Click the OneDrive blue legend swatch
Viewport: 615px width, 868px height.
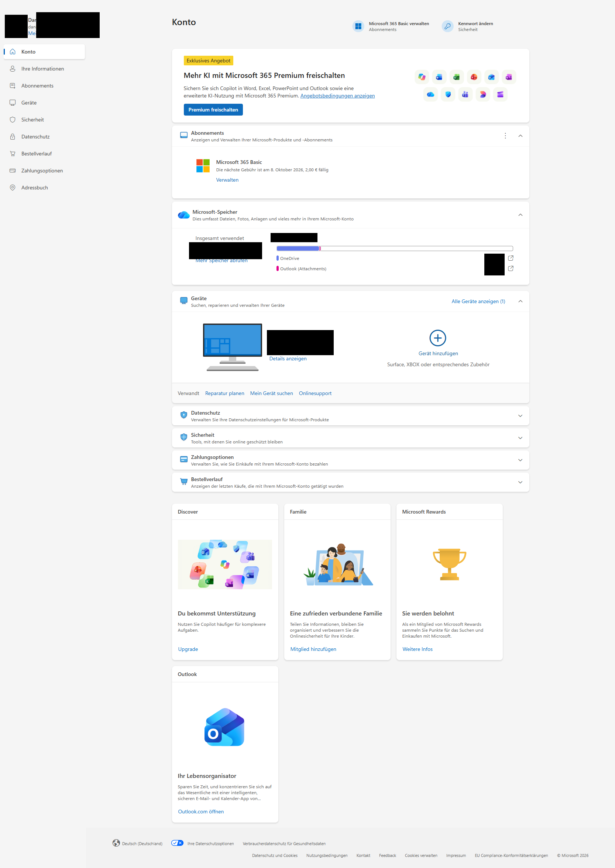pyautogui.click(x=278, y=258)
